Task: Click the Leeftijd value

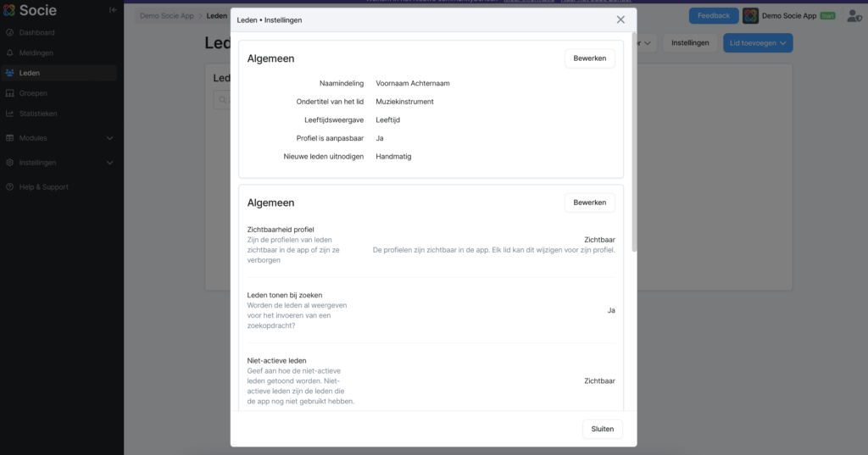Action: (387, 119)
